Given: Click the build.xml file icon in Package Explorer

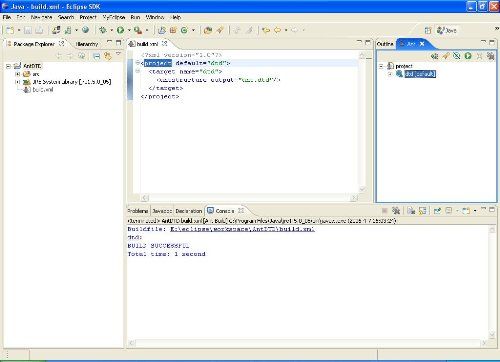Looking at the screenshot, I should (x=27, y=89).
